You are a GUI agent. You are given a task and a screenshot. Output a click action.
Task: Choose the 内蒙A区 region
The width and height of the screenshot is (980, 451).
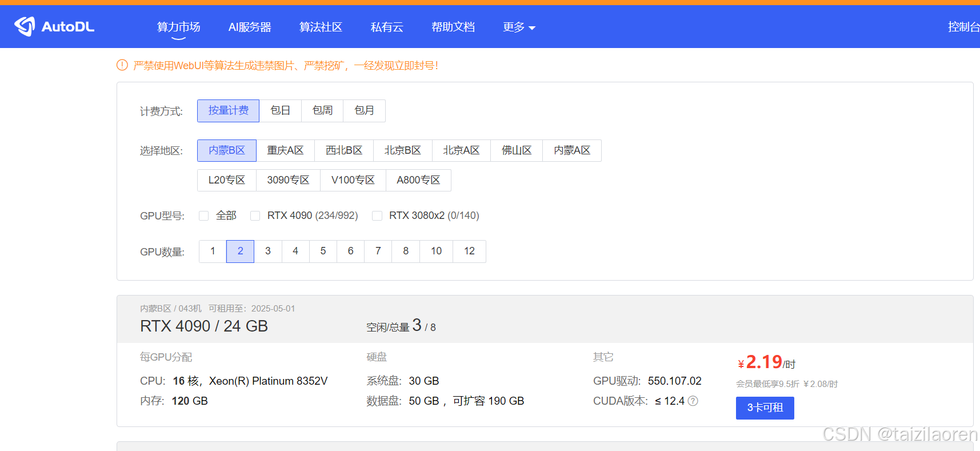coord(572,150)
